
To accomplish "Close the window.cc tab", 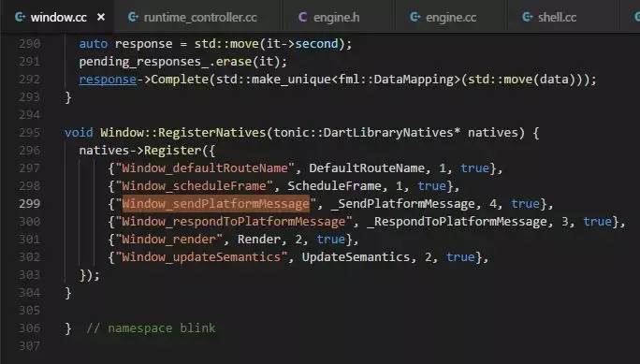I will (101, 17).
